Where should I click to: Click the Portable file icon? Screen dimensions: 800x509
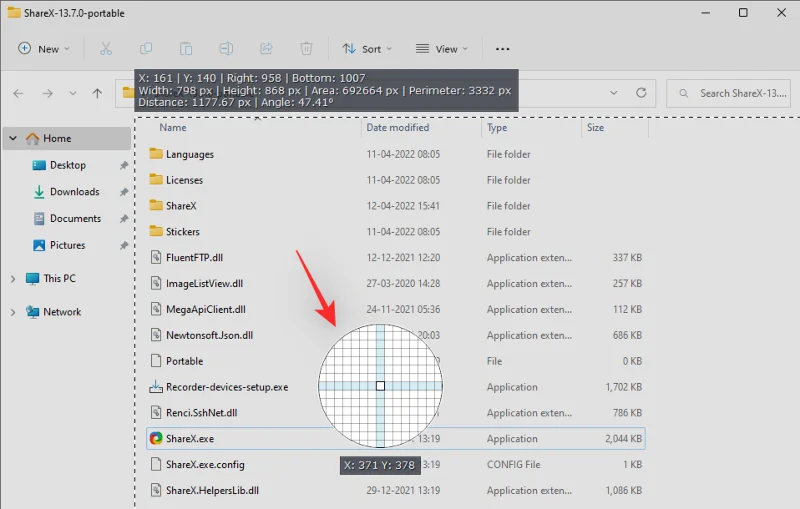tap(156, 361)
